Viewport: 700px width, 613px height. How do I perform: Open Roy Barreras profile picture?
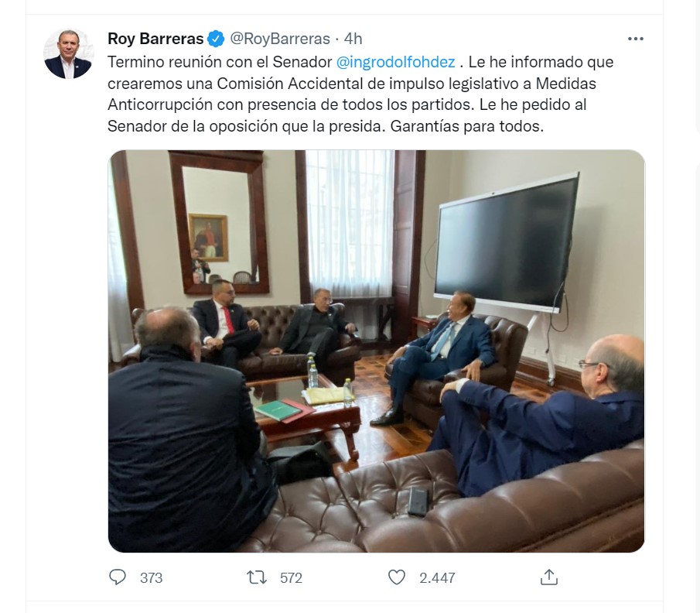pos(68,53)
